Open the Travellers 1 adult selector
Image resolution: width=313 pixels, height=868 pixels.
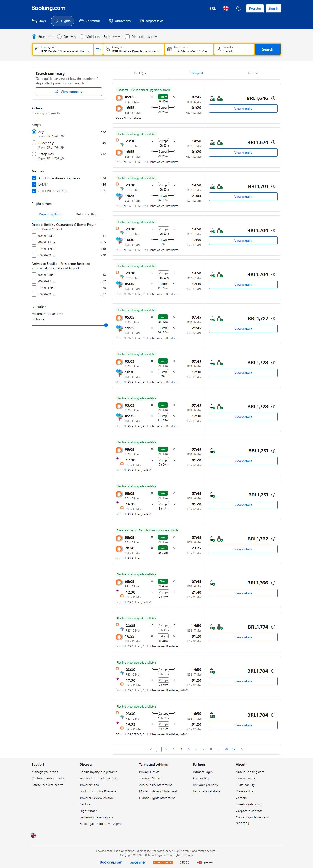coord(234,49)
